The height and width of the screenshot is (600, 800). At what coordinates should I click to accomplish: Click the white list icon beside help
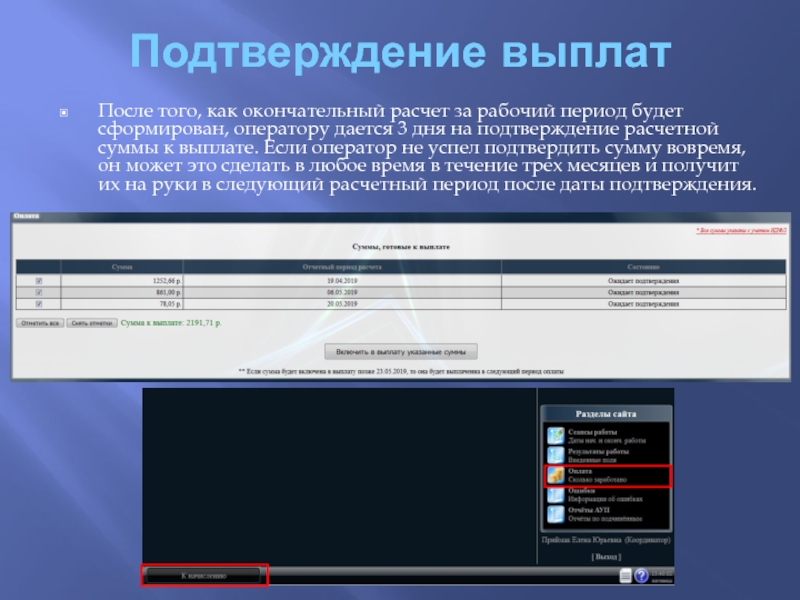pyautogui.click(x=626, y=576)
